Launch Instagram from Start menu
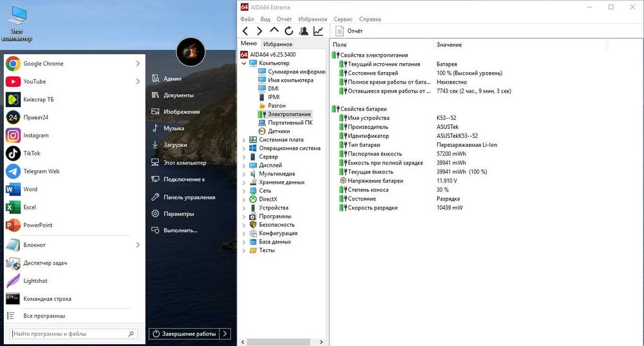 [74, 135]
